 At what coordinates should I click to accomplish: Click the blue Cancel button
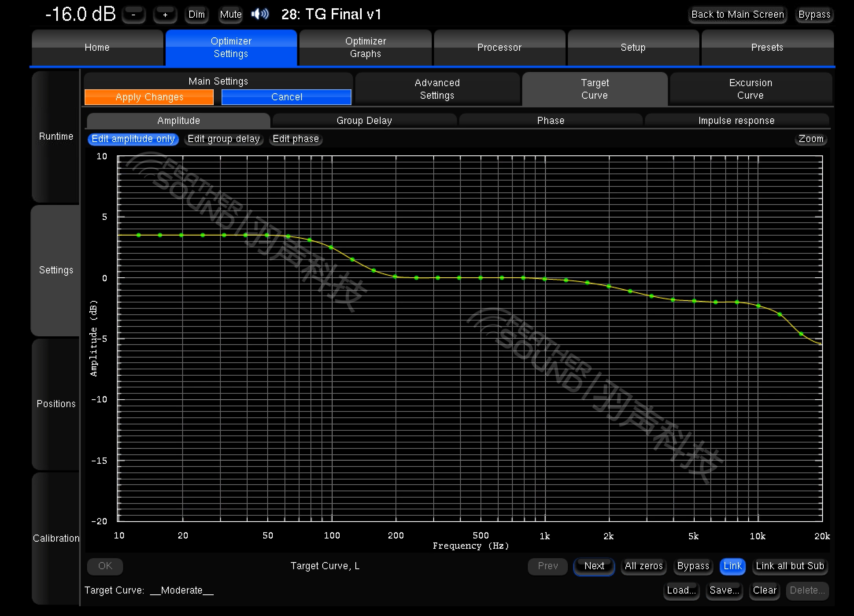pyautogui.click(x=286, y=97)
